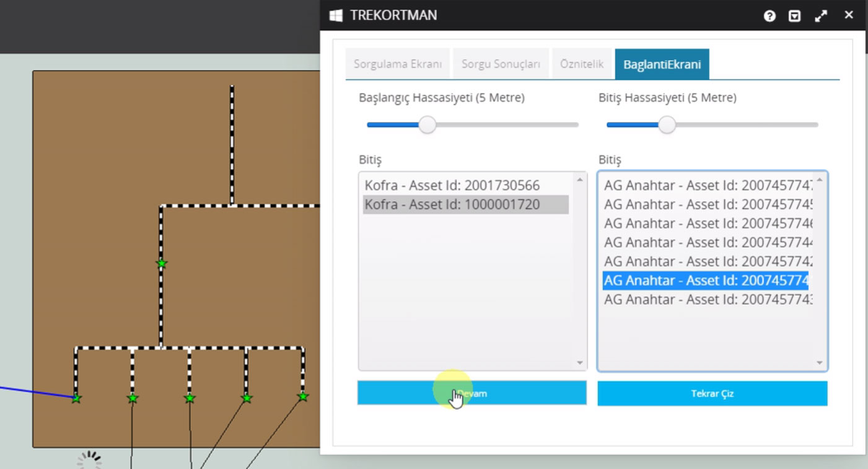Open the Sorgu Sonuçları tab
This screenshot has width=868, height=469.
pos(501,64)
